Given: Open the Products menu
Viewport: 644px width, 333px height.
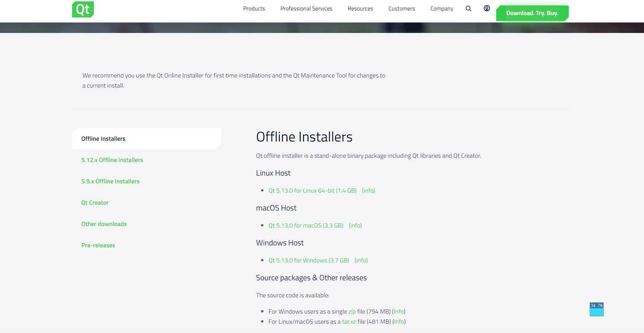Looking at the screenshot, I should [254, 9].
